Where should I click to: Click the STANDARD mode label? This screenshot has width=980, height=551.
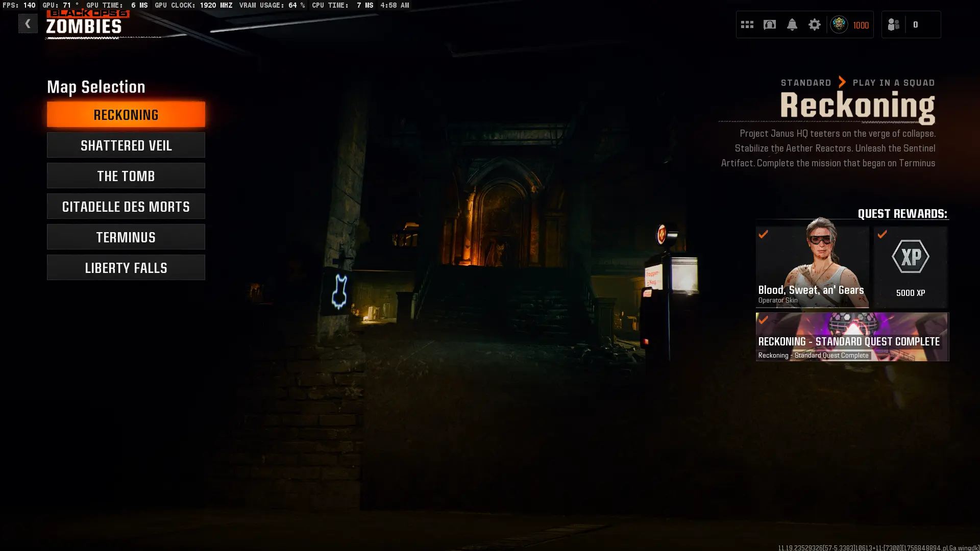coord(805,83)
